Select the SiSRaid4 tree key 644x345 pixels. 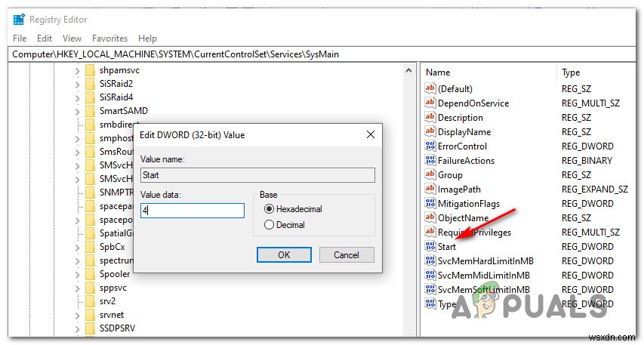point(116,97)
